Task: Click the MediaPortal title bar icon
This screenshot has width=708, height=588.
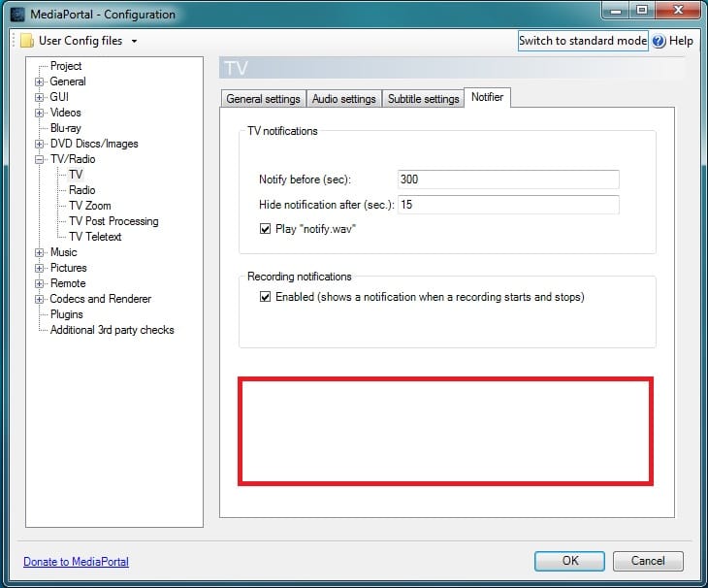Action: click(x=16, y=15)
